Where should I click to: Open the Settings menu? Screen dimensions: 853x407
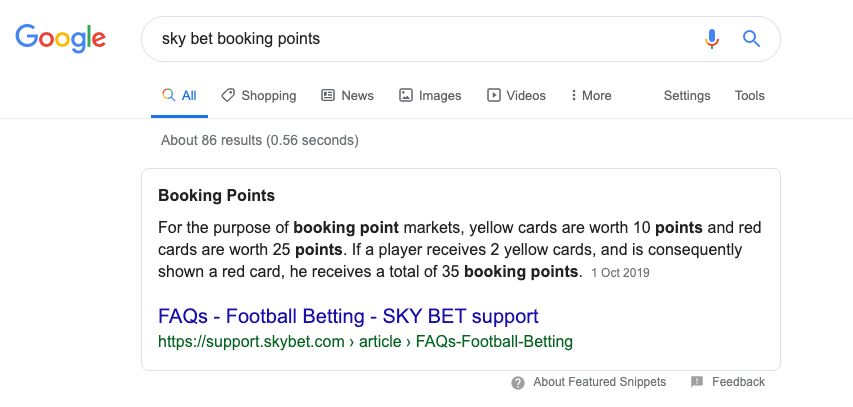tap(687, 95)
